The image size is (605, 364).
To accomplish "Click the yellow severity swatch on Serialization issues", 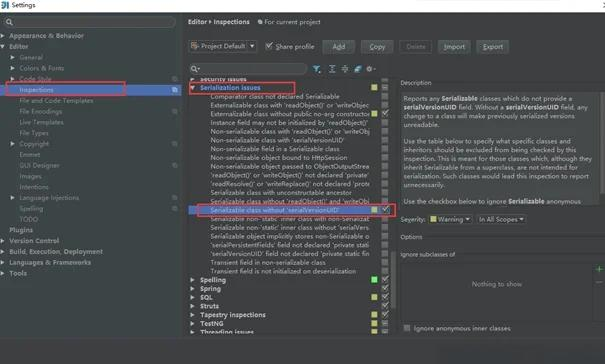I will [x=374, y=88].
